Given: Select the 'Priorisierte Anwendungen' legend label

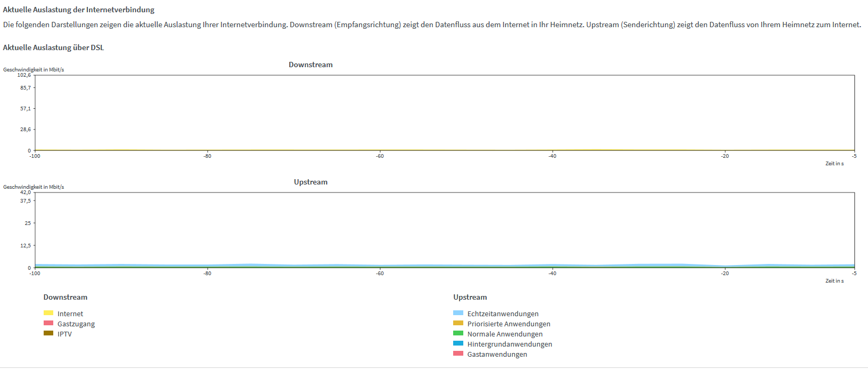Looking at the screenshot, I should click(509, 324).
